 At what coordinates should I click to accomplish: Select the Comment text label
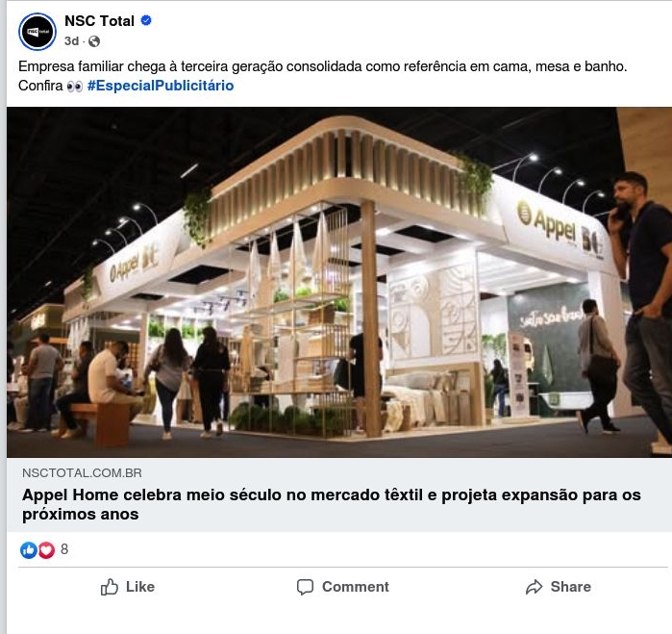pyautogui.click(x=356, y=587)
